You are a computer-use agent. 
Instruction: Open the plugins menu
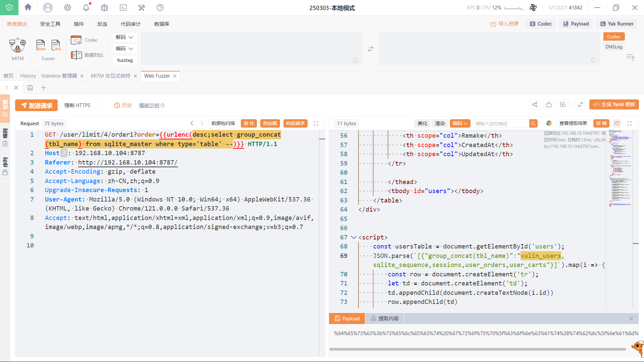78,24
